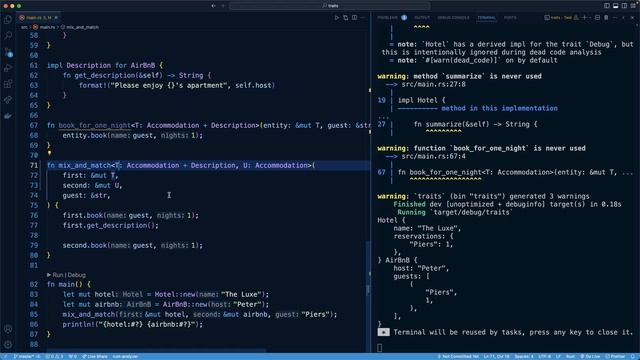Image resolution: width=640 pixels, height=360 pixels.
Task: Open the Live Share activity bar icon
Action: (8, 100)
